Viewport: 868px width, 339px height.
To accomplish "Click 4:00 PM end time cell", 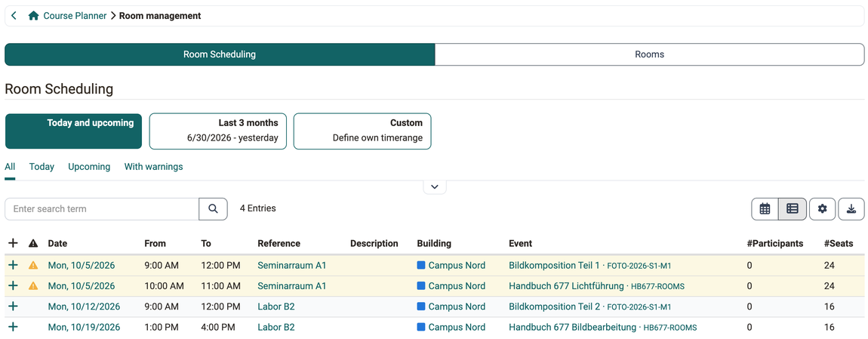I will click(218, 327).
